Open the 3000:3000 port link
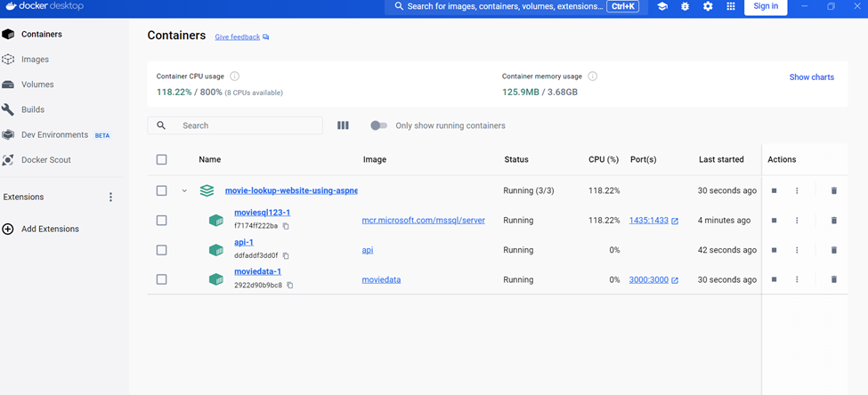 coord(648,280)
